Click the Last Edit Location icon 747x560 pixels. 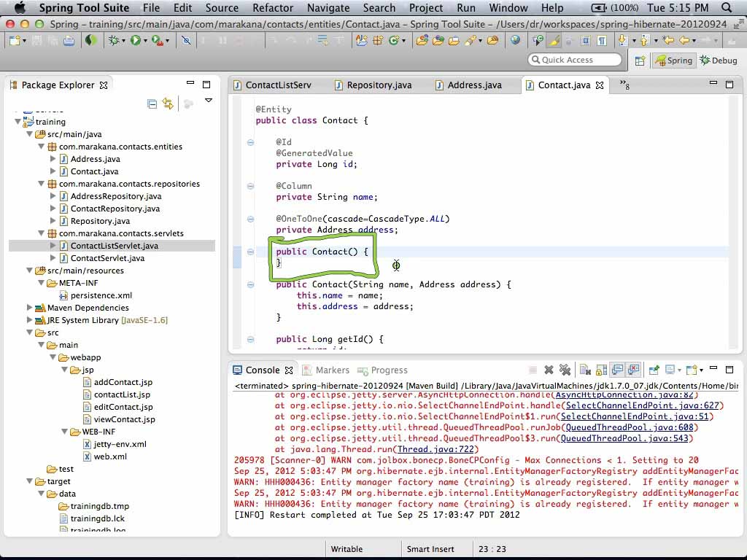click(x=668, y=41)
